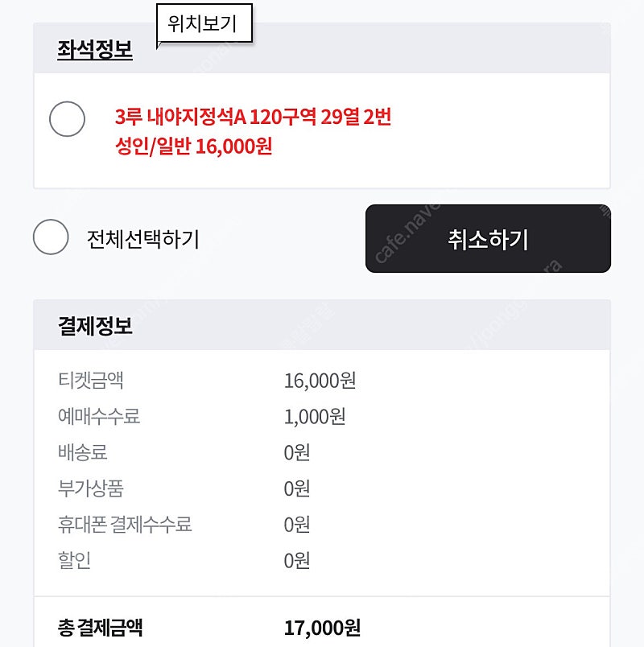
Task: Select the 할인 discount row label
Action: pyautogui.click(x=74, y=560)
